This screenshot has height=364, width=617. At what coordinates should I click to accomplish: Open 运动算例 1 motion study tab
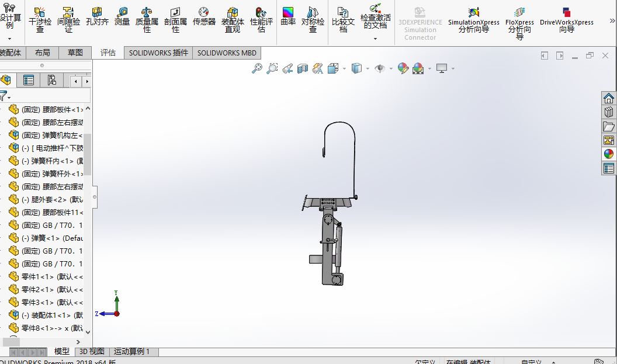[132, 351]
